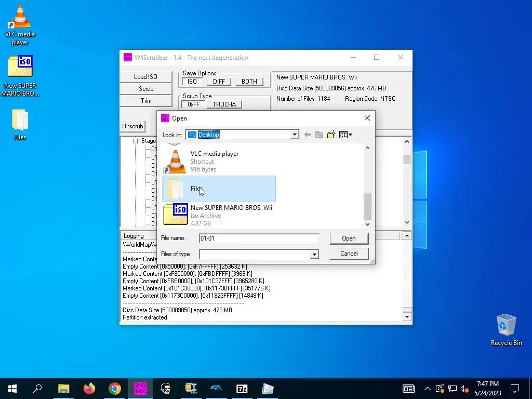This screenshot has height=399, width=532.
Task: Go back to last folder in Open dialog
Action: [308, 135]
